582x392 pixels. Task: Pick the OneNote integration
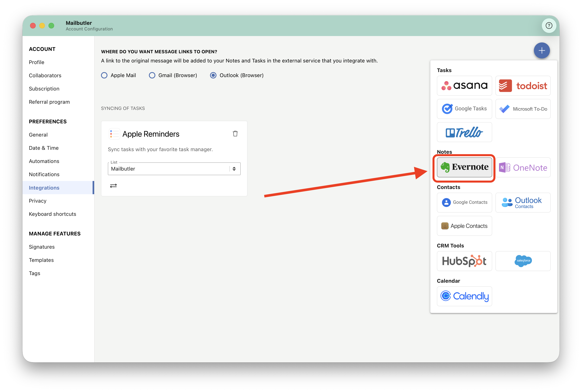523,167
